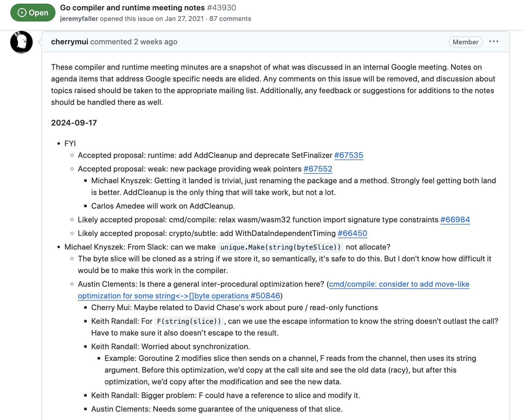The height and width of the screenshot is (420, 523).
Task: Click the Member badge label
Action: coord(465,42)
